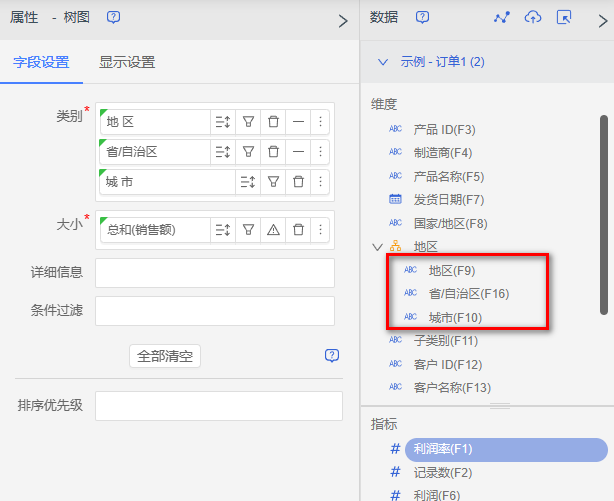Collapse the 地区 hierarchy in dimensions

coord(377,247)
